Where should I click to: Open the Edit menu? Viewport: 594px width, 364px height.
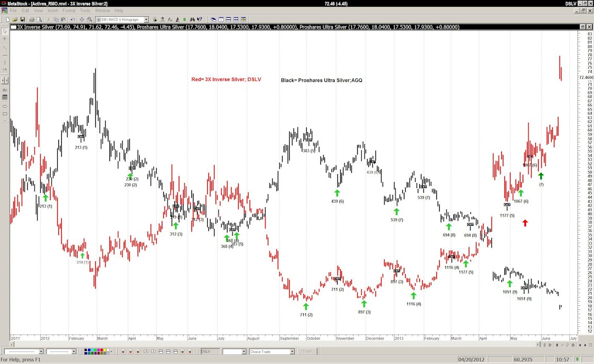click(25, 11)
